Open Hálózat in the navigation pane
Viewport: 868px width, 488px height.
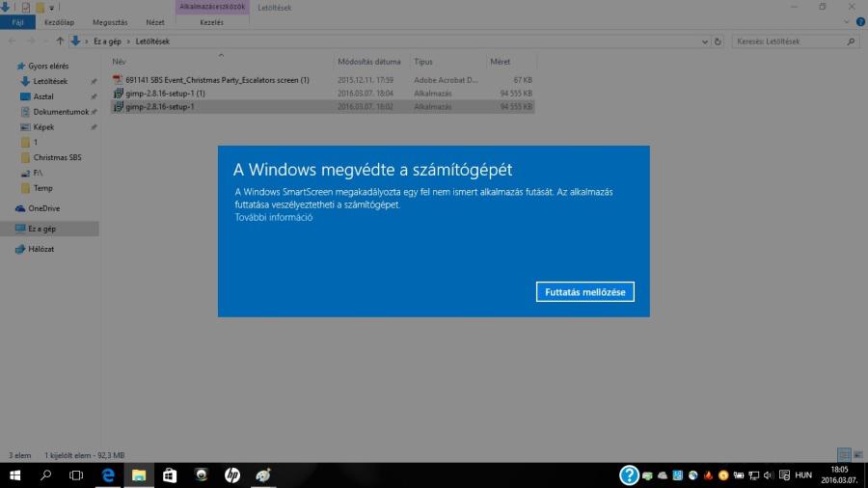coord(41,249)
